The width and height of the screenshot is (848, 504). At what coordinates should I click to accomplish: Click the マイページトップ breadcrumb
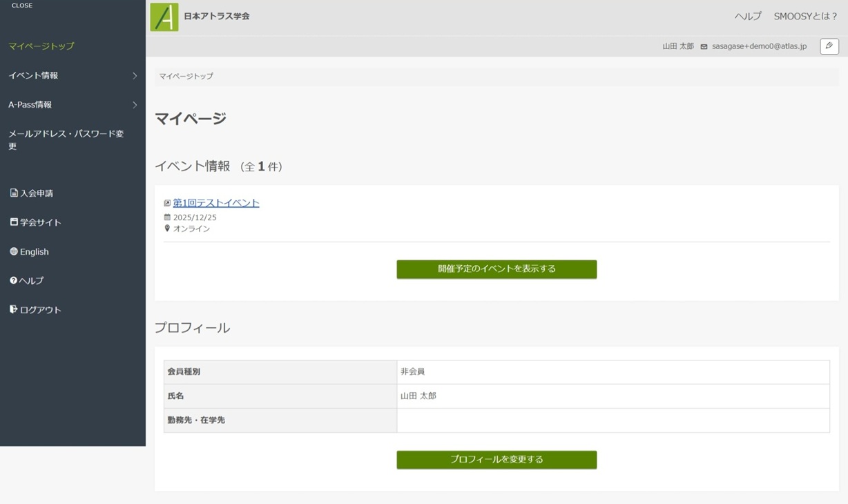186,77
